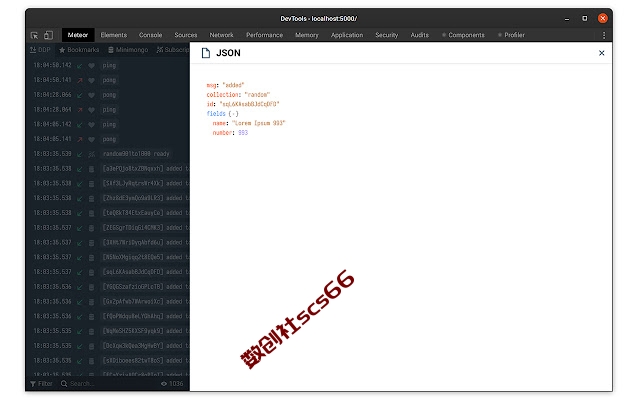Collapse the fields object in JSON
640x400 pixels.
[x=222, y=114]
